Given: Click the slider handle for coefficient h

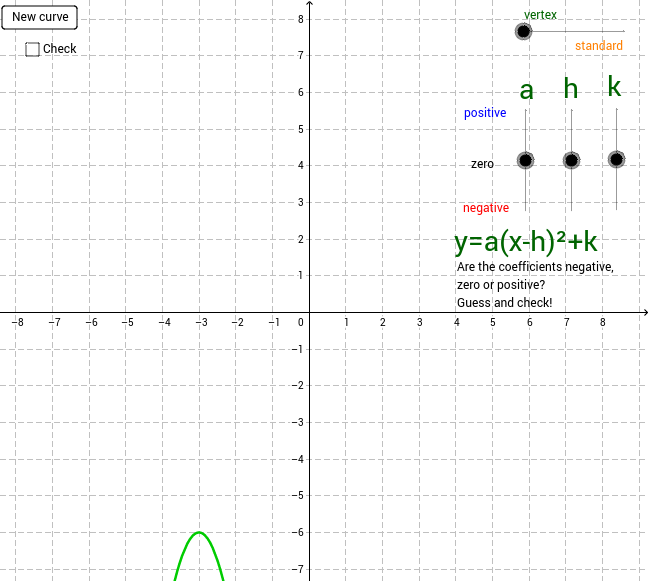Looking at the screenshot, I should (571, 160).
